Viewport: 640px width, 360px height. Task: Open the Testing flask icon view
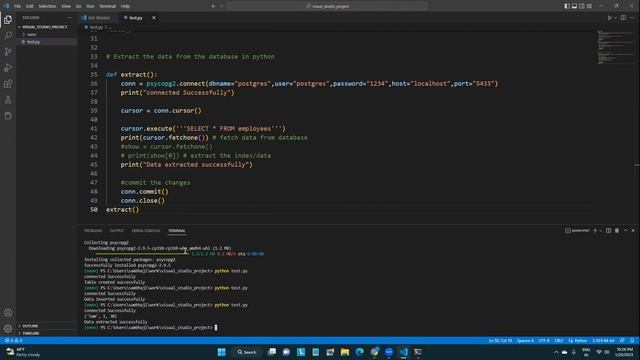8,100
